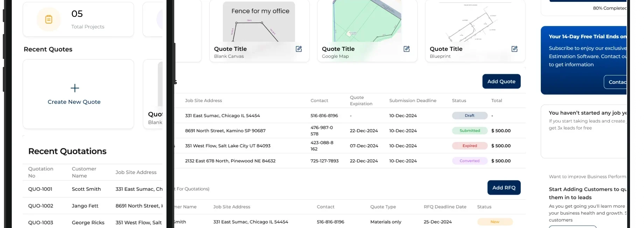
Task: Click address 8691 North Street, Kamino SP 90687
Action: 225,131
